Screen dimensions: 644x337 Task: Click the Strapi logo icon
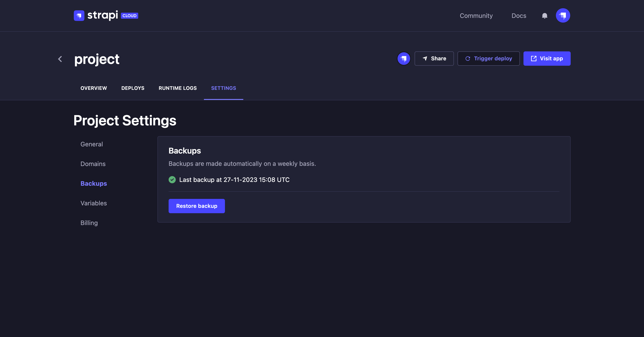[79, 15]
